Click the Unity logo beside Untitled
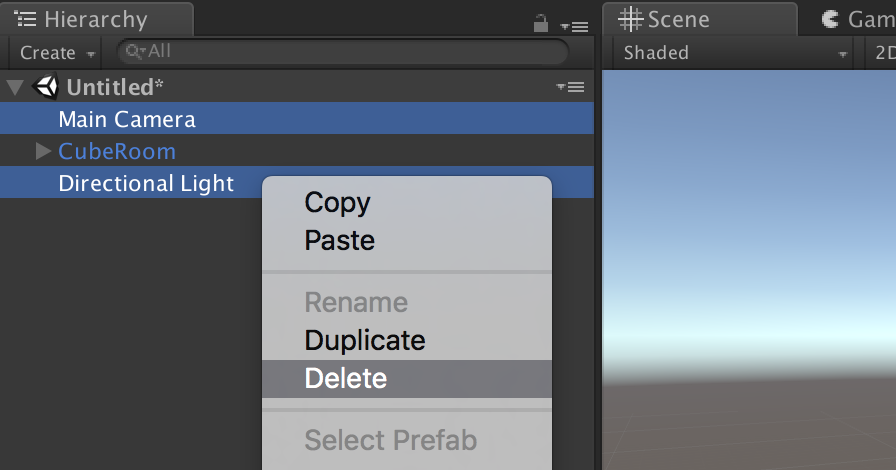This screenshot has width=896, height=470. [45, 87]
